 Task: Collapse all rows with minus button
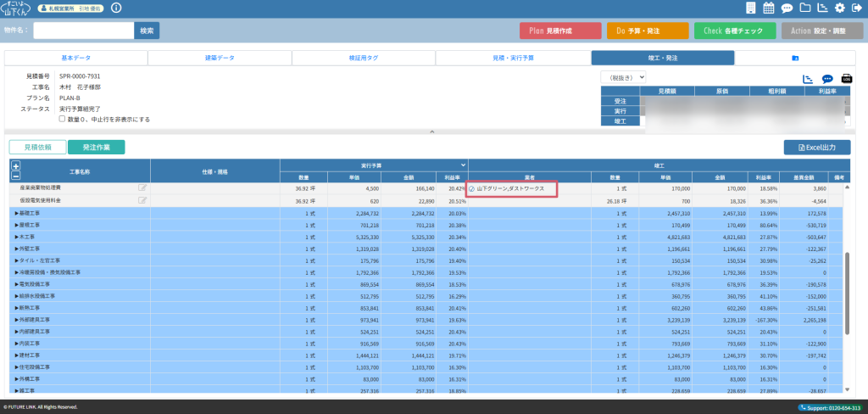point(15,176)
